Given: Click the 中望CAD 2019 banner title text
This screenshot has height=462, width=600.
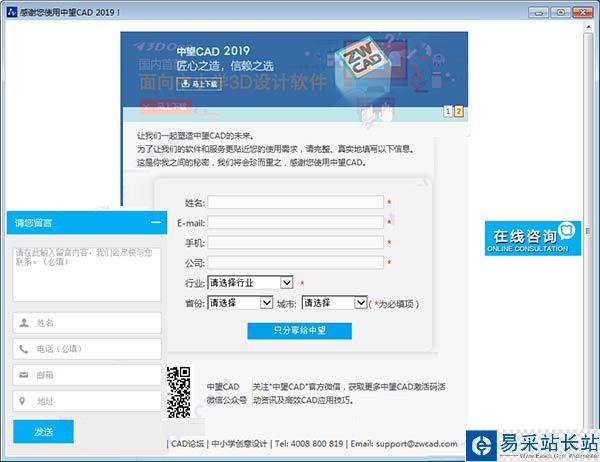Looking at the screenshot, I should [213, 51].
